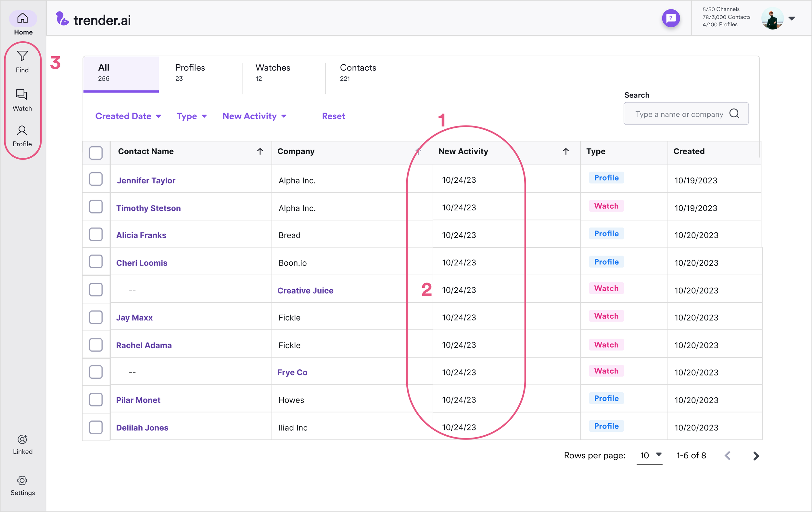
Task: Open the Watch chat icon in sidebar
Action: [x=21, y=95]
